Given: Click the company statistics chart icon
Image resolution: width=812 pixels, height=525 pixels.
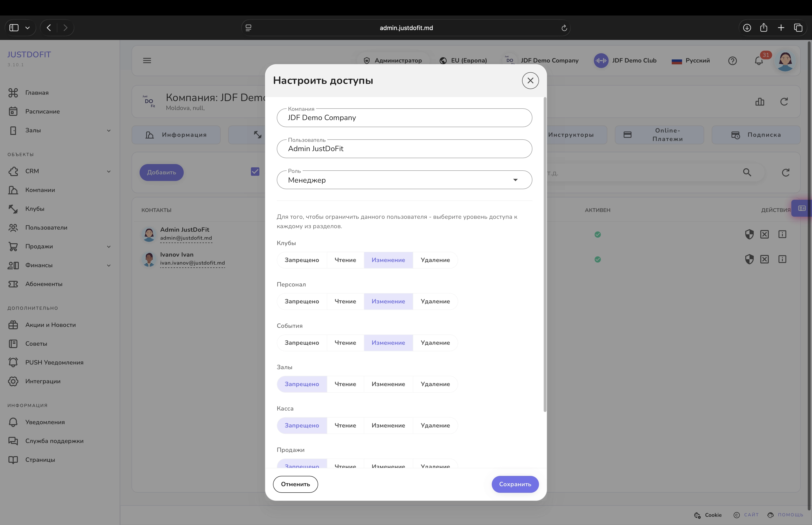Looking at the screenshot, I should tap(760, 102).
